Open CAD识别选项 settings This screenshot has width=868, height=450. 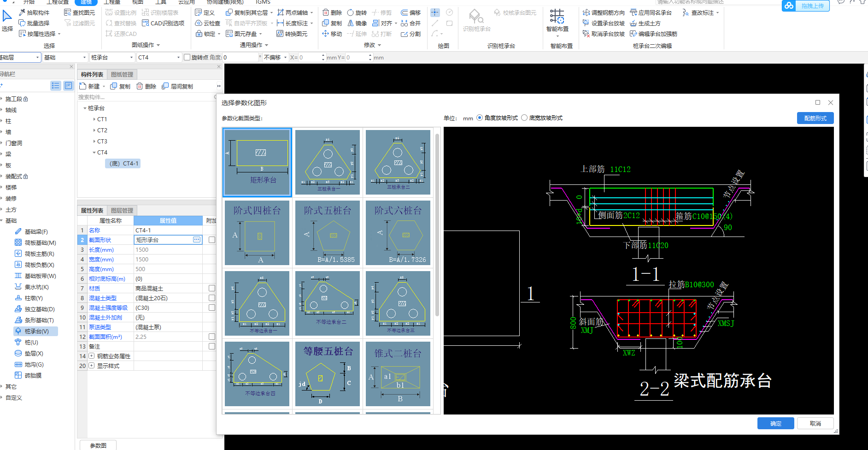163,23
